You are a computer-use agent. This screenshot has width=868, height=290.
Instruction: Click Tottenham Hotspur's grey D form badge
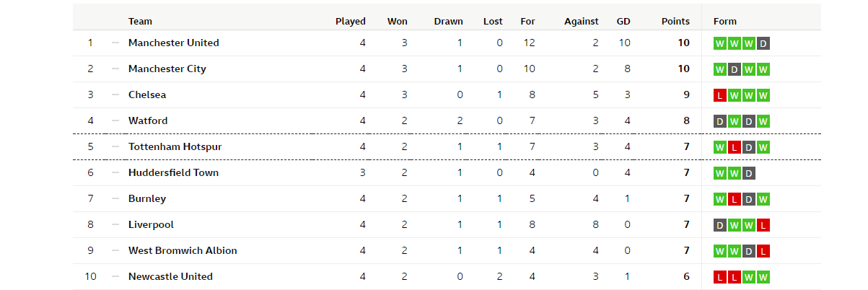pyautogui.click(x=749, y=147)
